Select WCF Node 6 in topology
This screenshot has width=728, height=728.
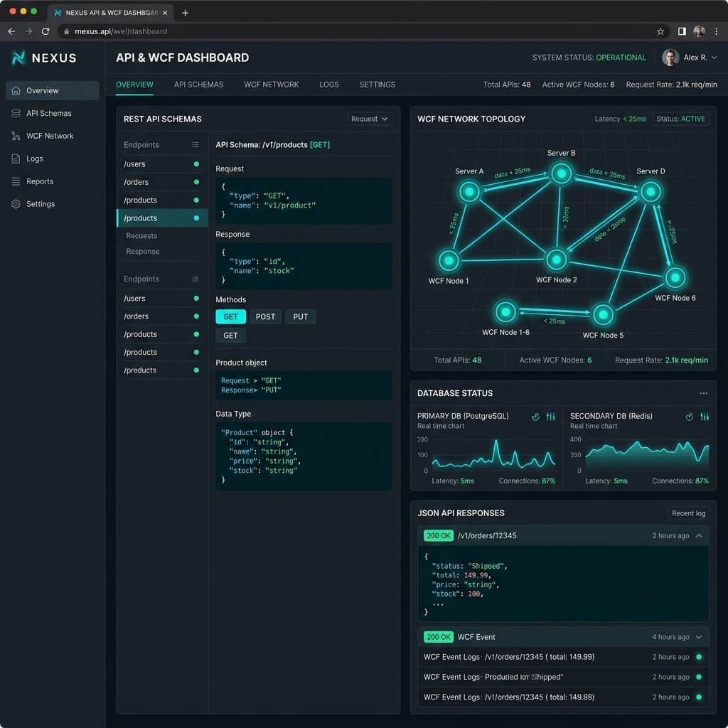[x=675, y=278]
